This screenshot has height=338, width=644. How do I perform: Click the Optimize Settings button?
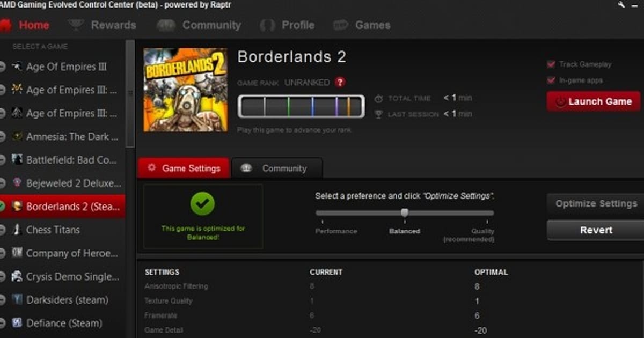click(x=596, y=204)
